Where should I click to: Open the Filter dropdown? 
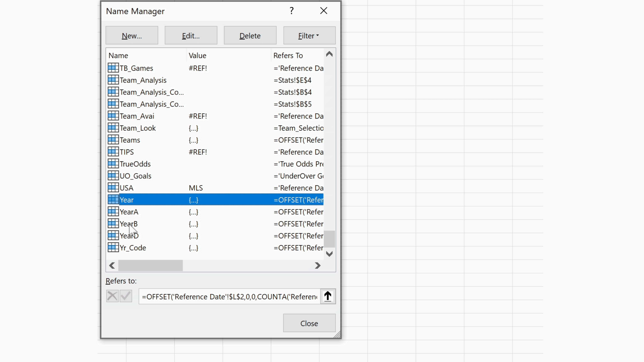click(309, 36)
